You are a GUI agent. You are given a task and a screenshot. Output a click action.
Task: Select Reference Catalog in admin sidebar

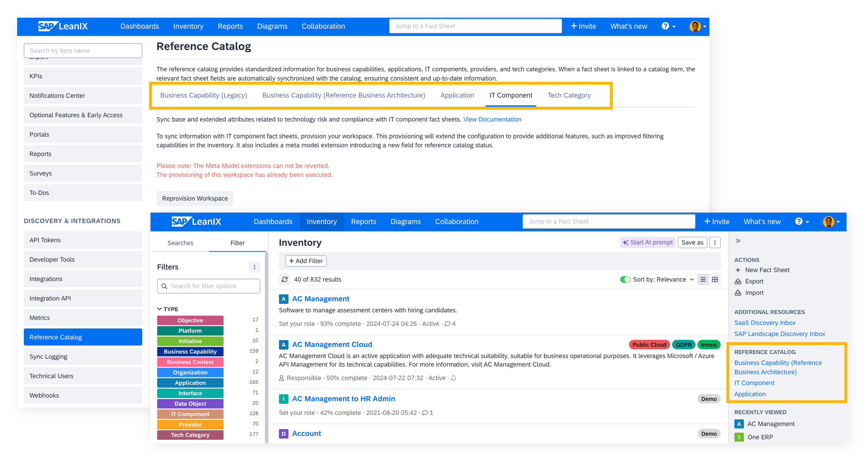click(83, 337)
